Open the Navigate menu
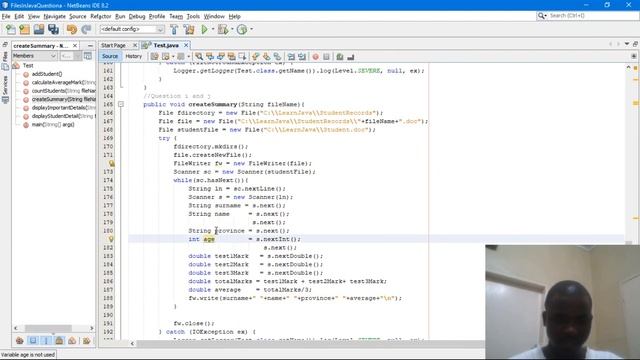Image resolution: width=640 pixels, height=360 pixels. (x=55, y=16)
